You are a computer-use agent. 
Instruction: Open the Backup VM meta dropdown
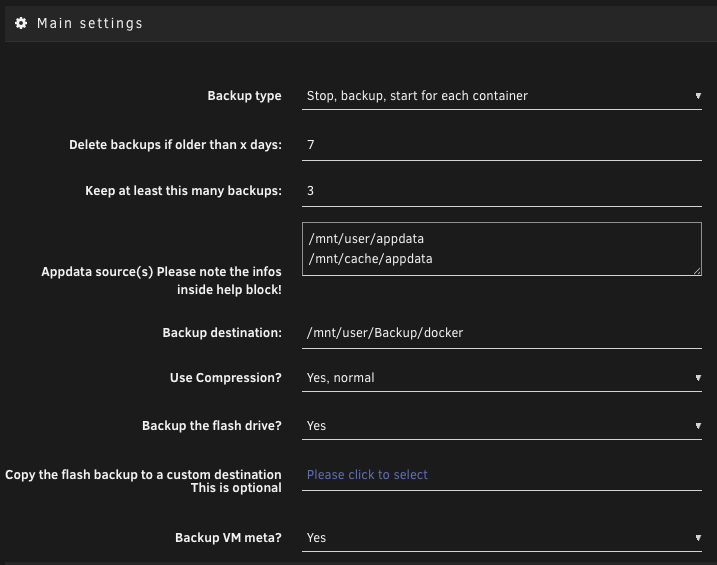[502, 538]
